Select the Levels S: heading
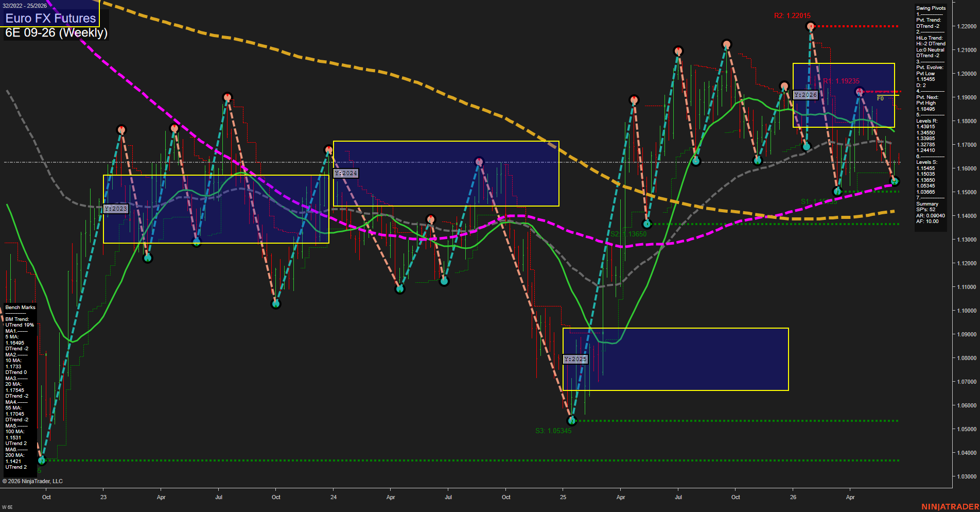The width and height of the screenshot is (980, 512). coord(927,162)
